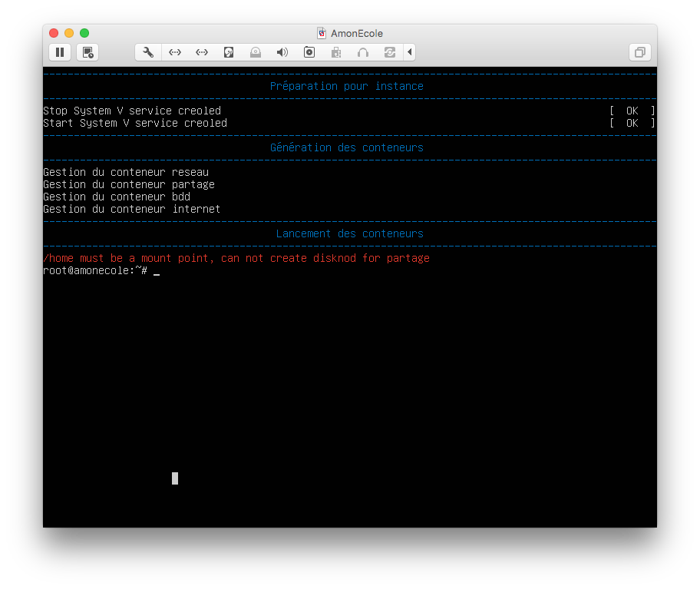Click the AmonEcole document proxy icon
Viewport: 700px width, 589px height.
322,33
